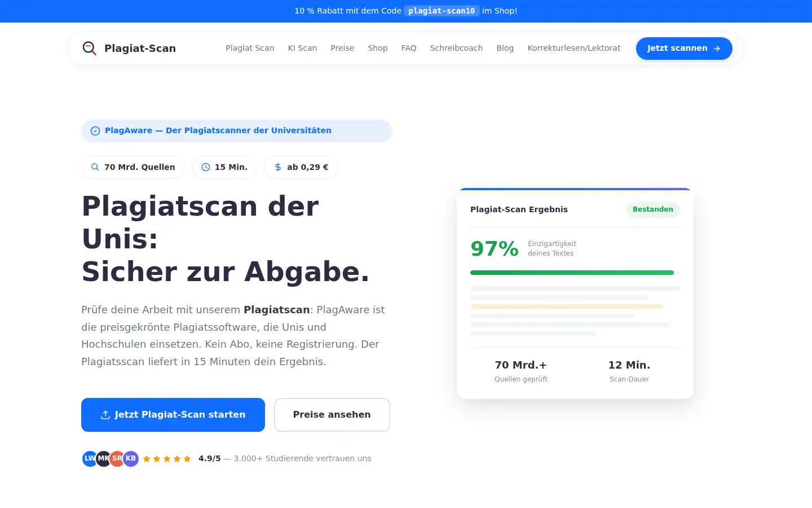The width and height of the screenshot is (812, 508).
Task: Open the Blog nav link
Action: coord(505,48)
